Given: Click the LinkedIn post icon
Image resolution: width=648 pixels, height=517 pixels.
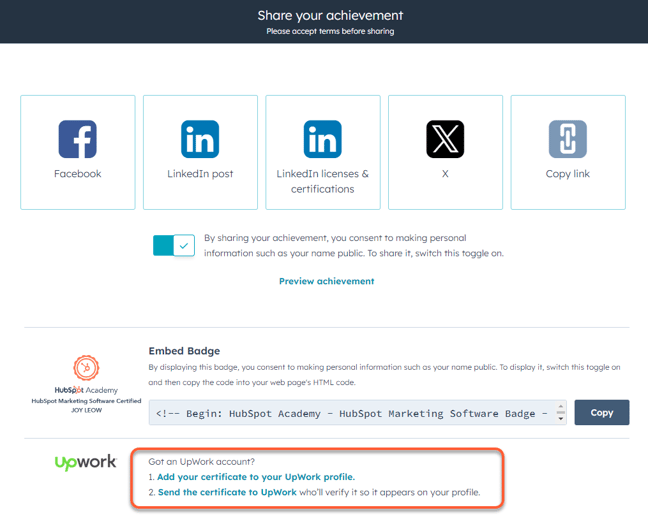Looking at the screenshot, I should [x=200, y=139].
